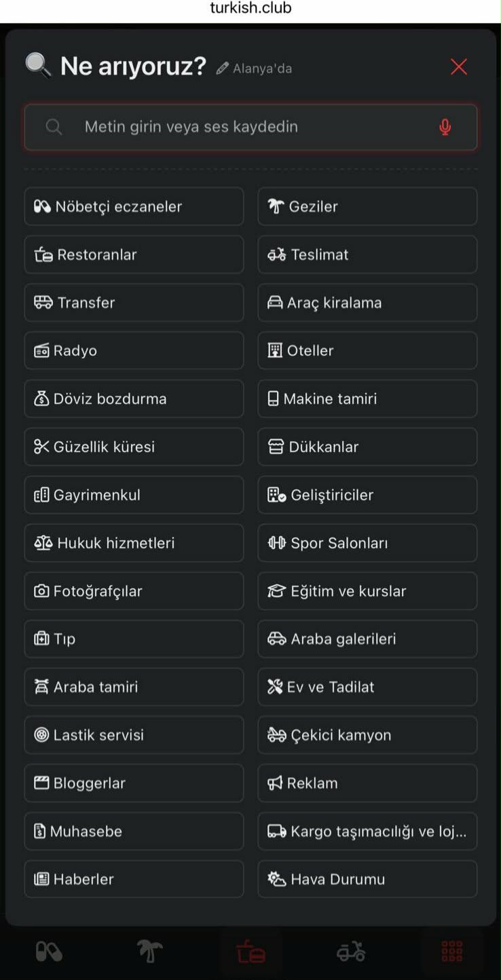
Task: Open Hukuk hizmetleri category
Action: (x=134, y=543)
